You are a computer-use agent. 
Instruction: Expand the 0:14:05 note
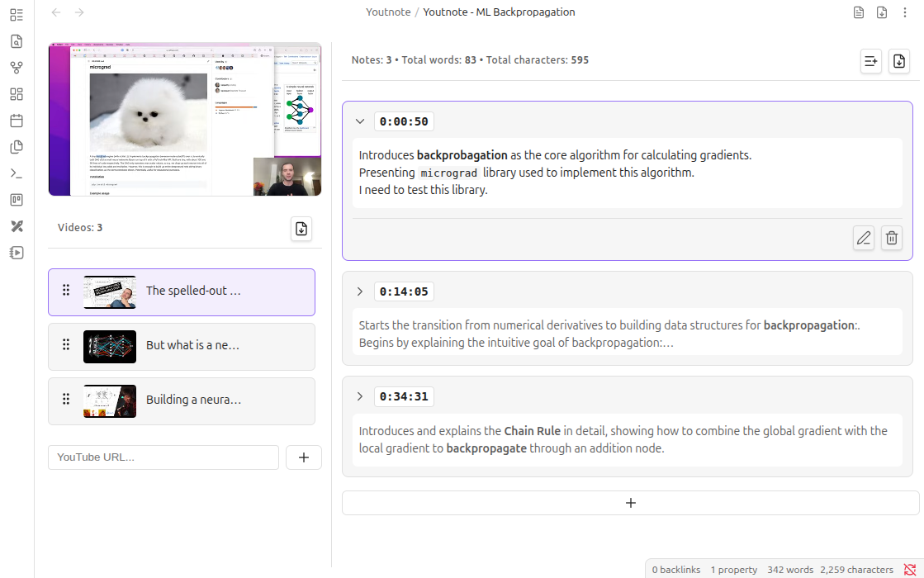[x=359, y=291]
